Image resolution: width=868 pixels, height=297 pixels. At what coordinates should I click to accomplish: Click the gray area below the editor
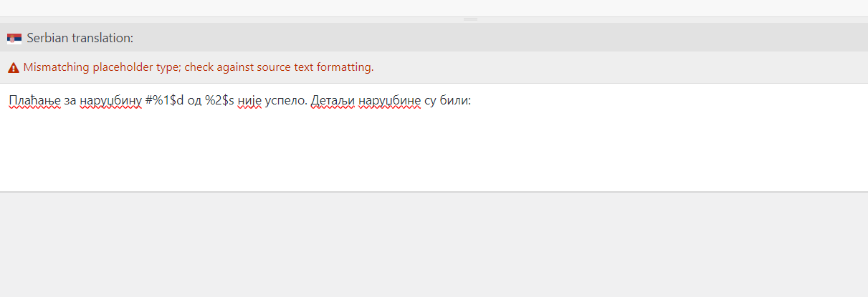[x=434, y=245]
